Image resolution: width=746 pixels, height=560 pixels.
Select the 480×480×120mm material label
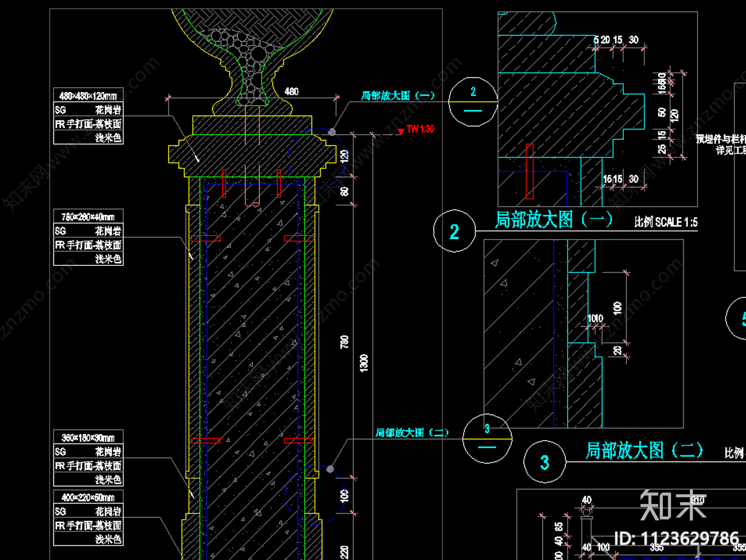(88, 96)
